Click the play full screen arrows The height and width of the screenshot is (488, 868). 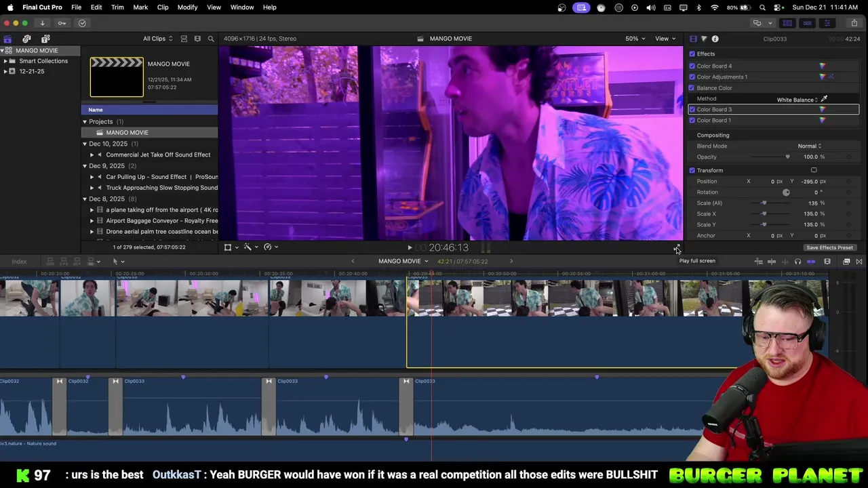676,247
